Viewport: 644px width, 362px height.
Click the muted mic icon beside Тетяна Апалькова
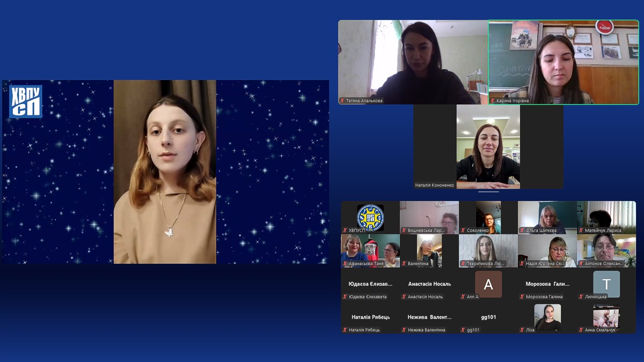click(342, 101)
